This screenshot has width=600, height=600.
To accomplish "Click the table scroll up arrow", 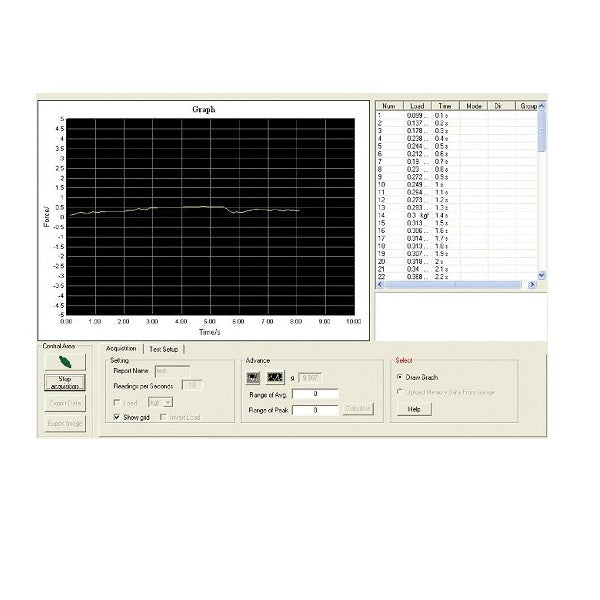I will point(541,106).
